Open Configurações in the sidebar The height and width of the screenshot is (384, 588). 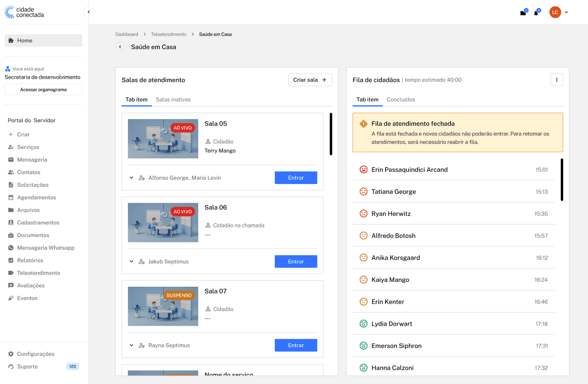[x=32, y=354]
